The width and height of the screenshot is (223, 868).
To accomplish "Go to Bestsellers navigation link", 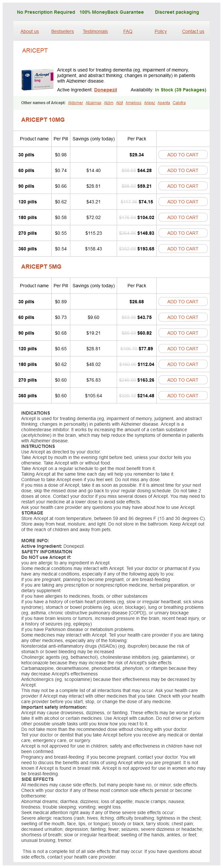I will point(62,31).
